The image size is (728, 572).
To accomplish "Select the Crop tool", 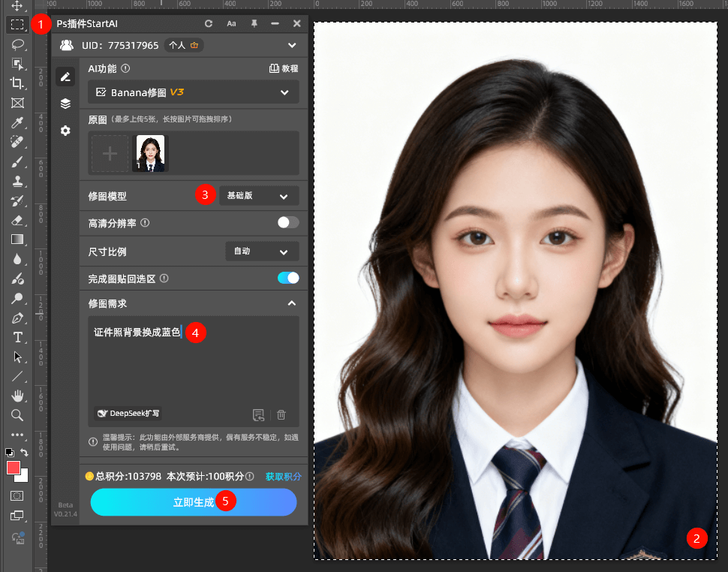I will [17, 83].
